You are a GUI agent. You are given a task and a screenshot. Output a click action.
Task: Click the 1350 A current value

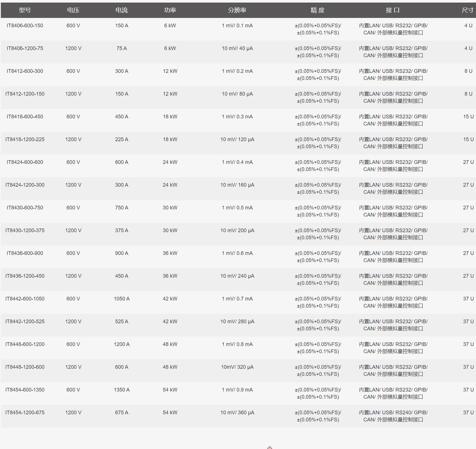[x=121, y=390]
